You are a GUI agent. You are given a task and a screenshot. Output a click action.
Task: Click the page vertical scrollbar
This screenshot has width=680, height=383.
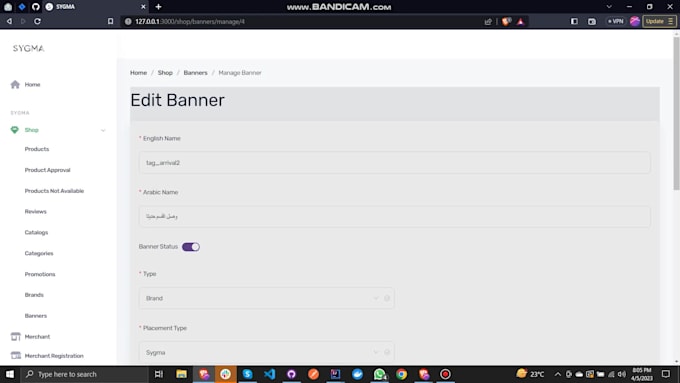tap(676, 114)
